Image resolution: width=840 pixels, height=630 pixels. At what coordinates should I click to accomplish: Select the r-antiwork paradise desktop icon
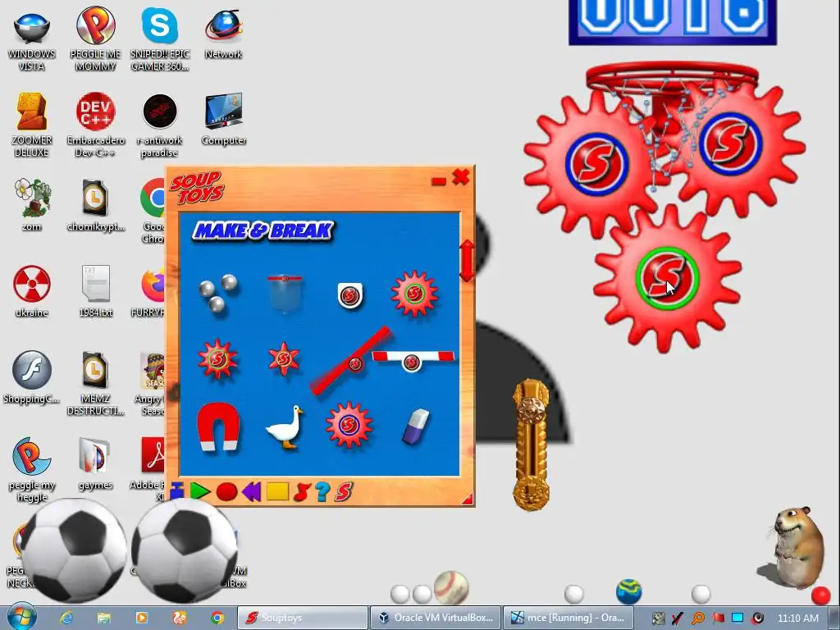pyautogui.click(x=160, y=126)
